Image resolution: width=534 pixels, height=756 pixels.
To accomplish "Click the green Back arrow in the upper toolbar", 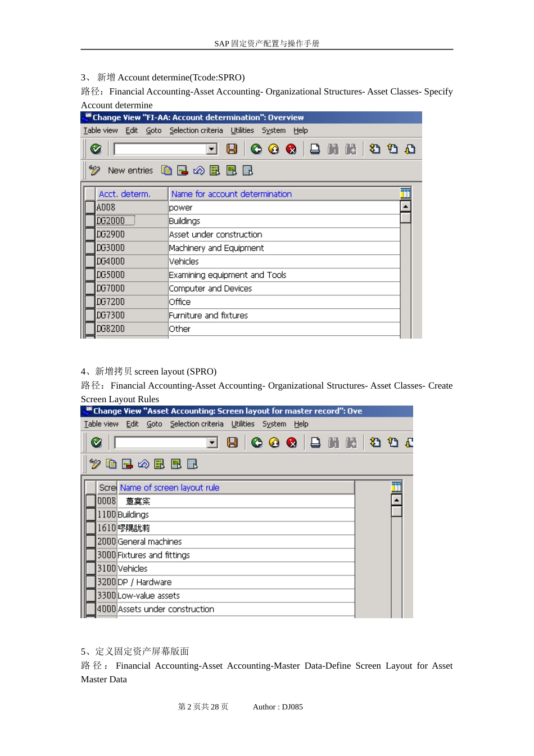I will click(x=256, y=149).
